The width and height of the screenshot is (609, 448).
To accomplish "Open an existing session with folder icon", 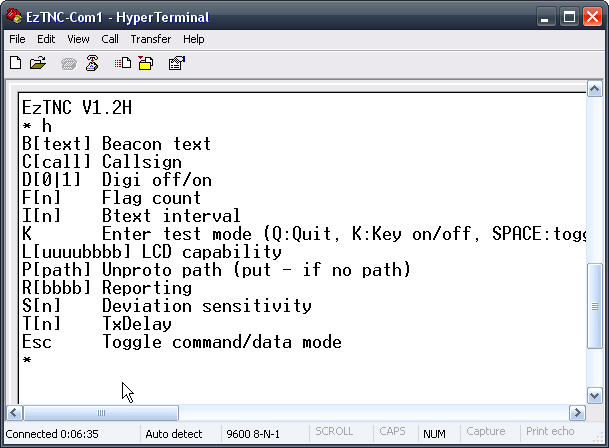I will pyautogui.click(x=38, y=63).
